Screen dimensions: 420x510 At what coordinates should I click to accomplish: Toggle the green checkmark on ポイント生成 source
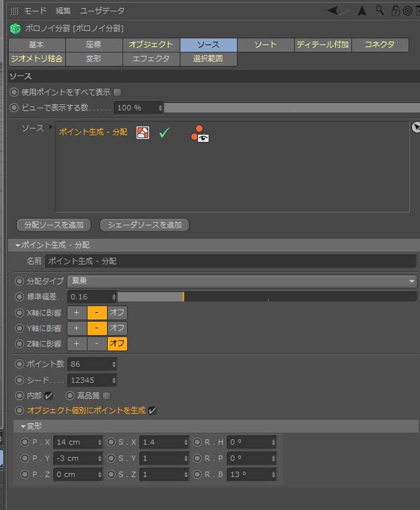164,133
